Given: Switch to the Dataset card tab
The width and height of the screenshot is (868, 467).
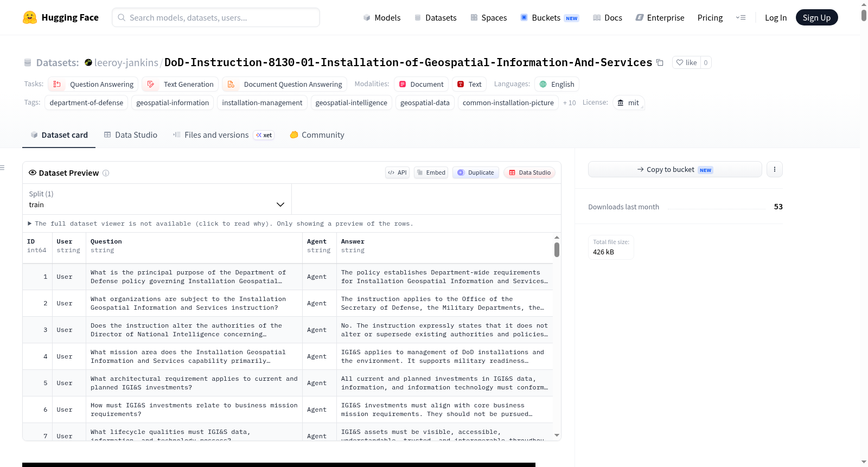Looking at the screenshot, I should (59, 135).
